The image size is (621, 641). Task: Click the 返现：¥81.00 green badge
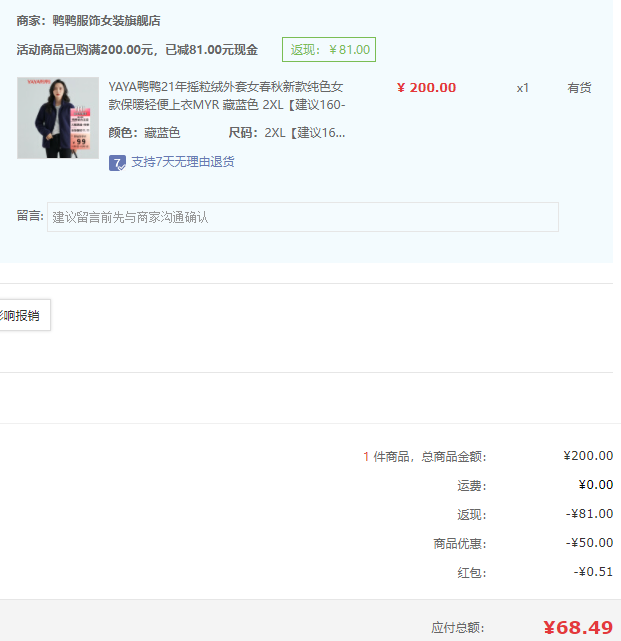pyautogui.click(x=329, y=49)
